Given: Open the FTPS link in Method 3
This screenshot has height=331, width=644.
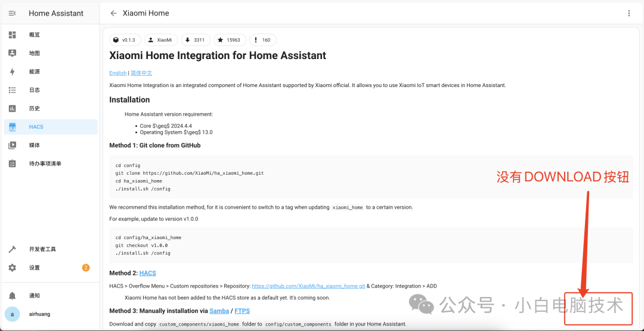Looking at the screenshot, I should [x=242, y=311].
